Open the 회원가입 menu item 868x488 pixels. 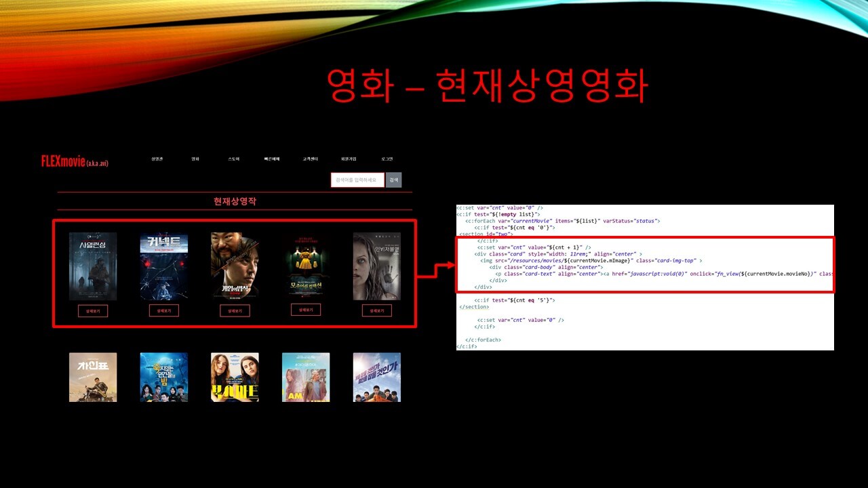[349, 159]
